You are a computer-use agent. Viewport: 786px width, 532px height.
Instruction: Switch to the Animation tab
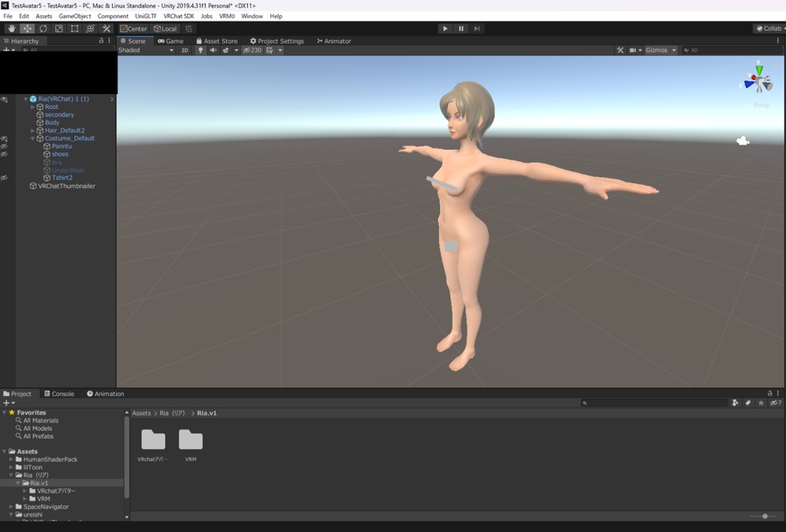tap(105, 394)
